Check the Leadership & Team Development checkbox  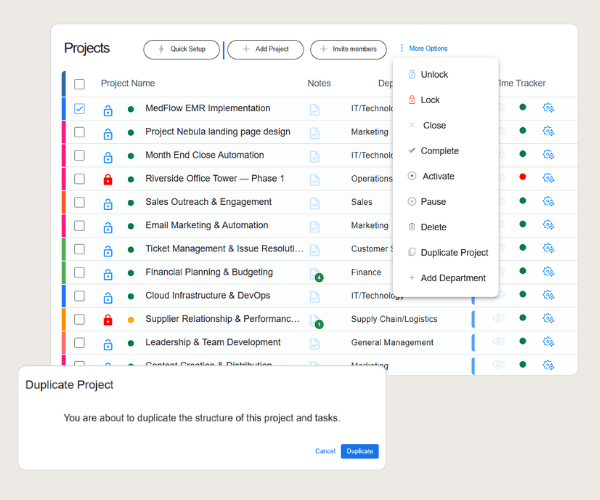click(x=79, y=342)
